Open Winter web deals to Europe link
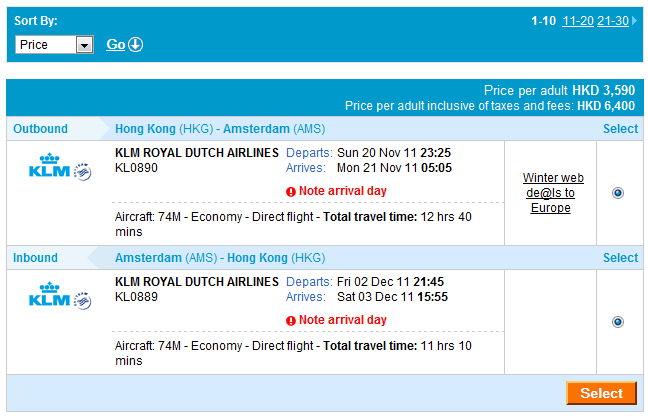Image resolution: width=648 pixels, height=416 pixels. [553, 193]
